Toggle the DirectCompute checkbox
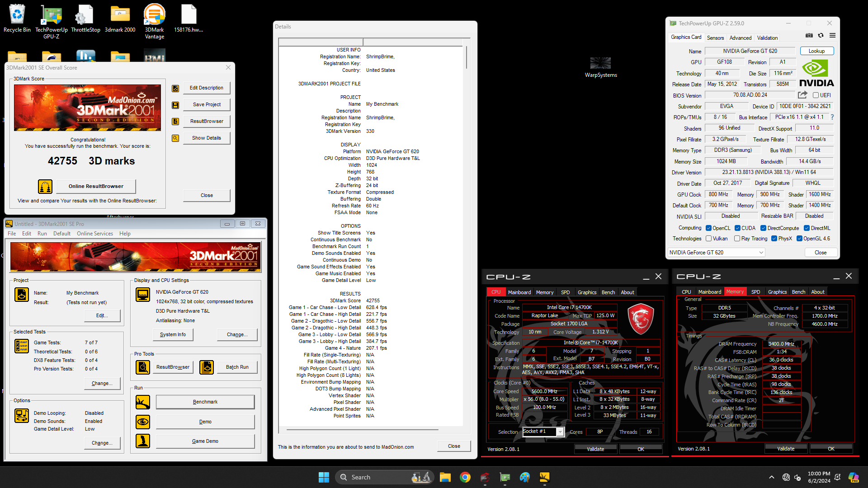 coord(763,228)
